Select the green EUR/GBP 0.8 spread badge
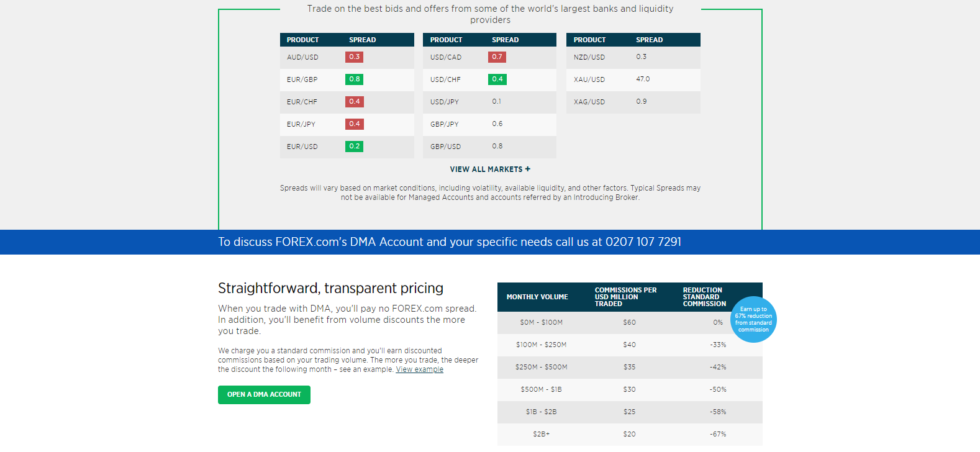 (x=354, y=79)
